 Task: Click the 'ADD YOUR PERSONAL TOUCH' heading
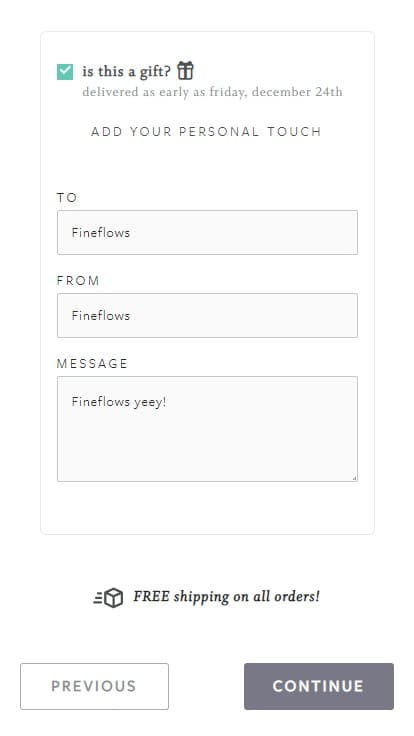click(x=207, y=131)
